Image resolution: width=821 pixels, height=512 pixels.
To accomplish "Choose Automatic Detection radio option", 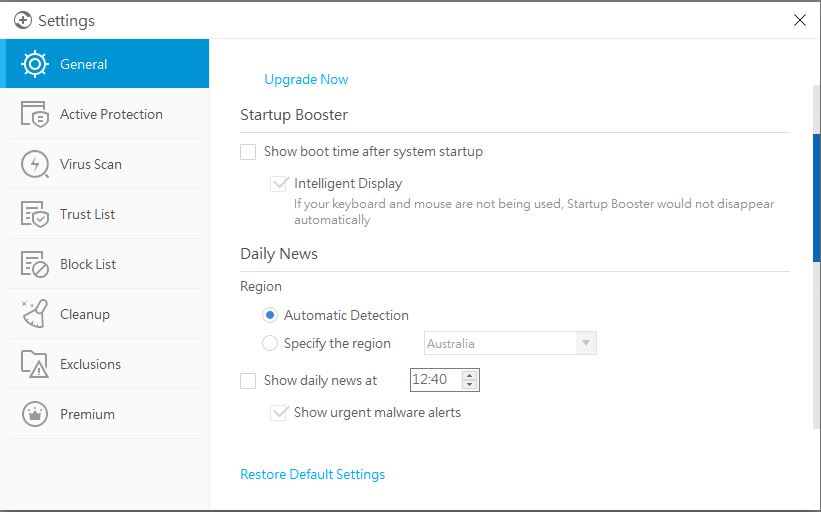I will click(270, 315).
